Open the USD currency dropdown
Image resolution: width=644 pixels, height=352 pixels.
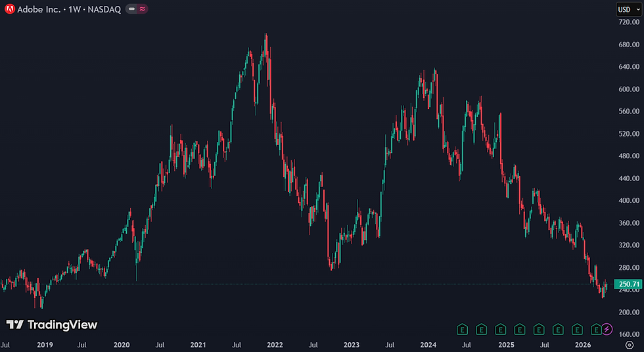[x=629, y=9]
